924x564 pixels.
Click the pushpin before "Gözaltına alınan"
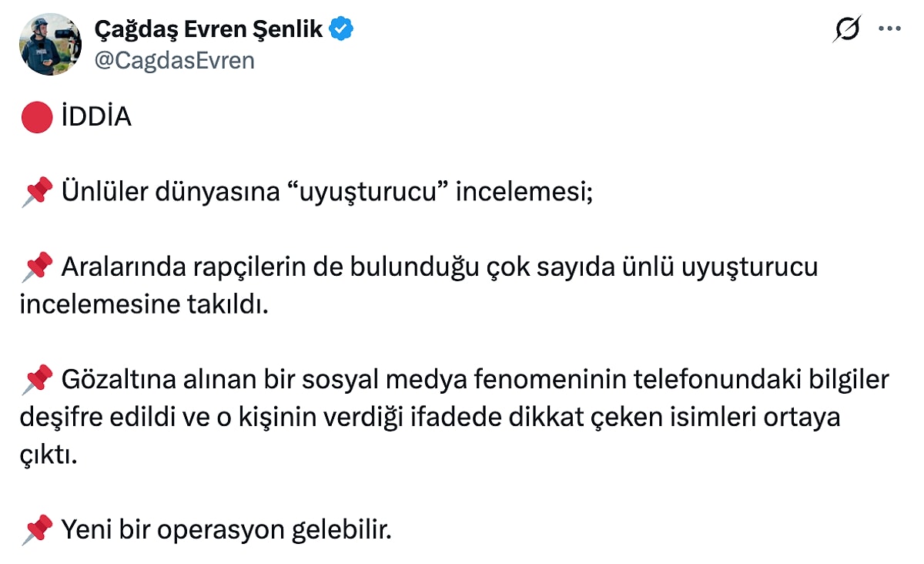click(37, 380)
